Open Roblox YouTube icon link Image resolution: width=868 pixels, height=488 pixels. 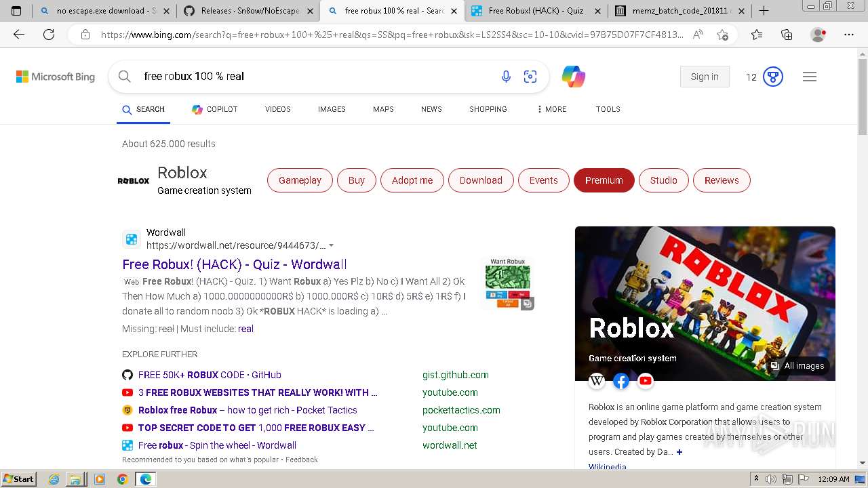(646, 381)
